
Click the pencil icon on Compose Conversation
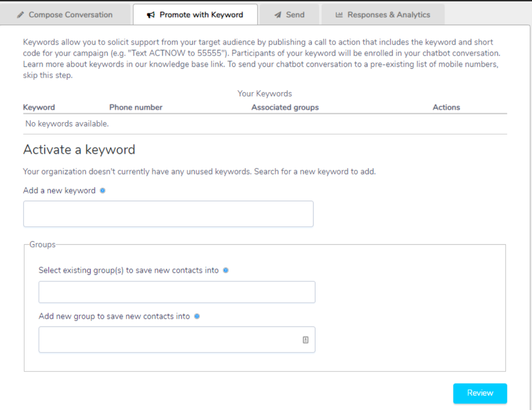[20, 15]
